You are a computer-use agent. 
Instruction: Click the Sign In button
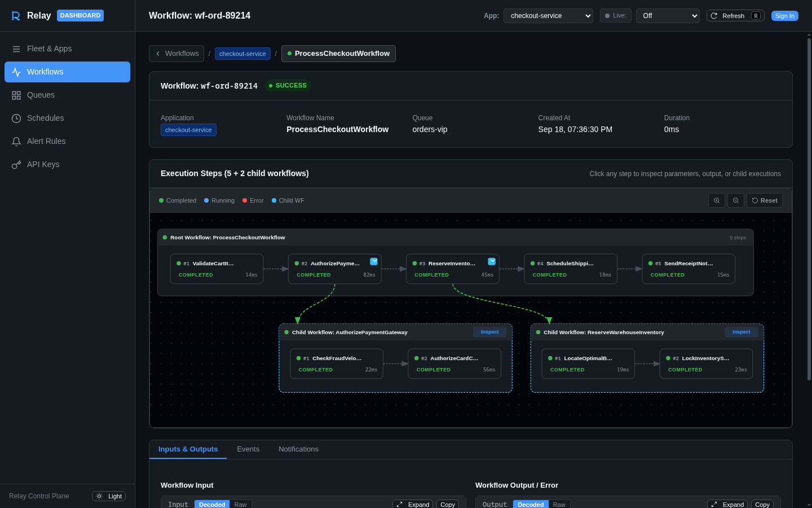click(784, 16)
